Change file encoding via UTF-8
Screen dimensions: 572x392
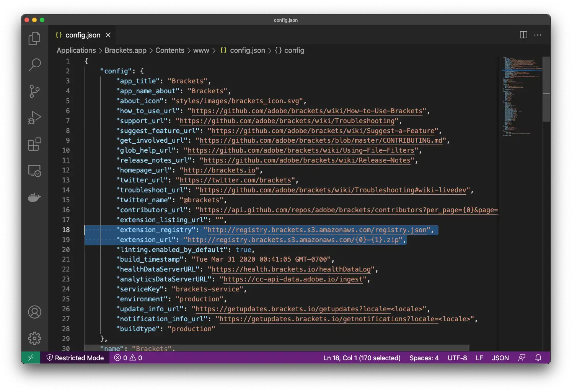[x=457, y=358]
